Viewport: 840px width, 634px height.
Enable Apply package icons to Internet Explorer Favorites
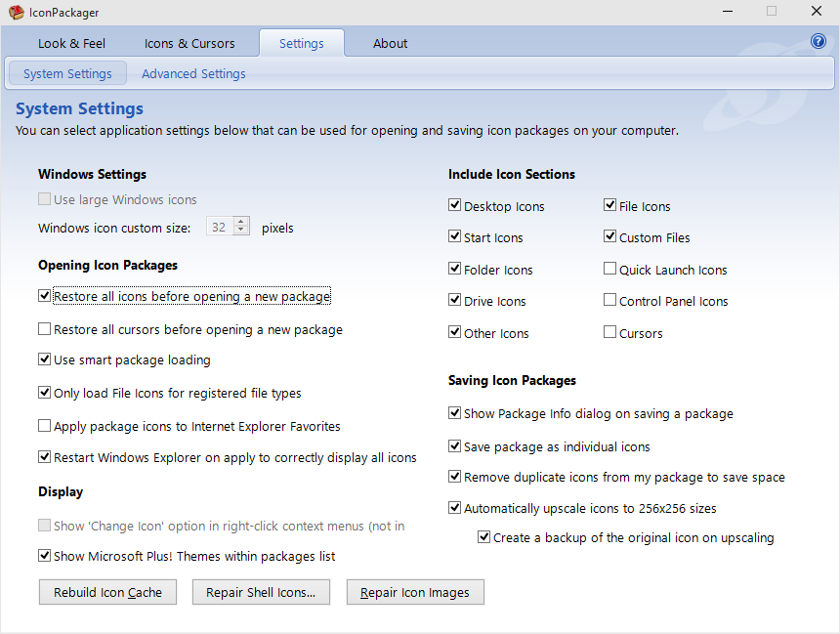point(45,426)
